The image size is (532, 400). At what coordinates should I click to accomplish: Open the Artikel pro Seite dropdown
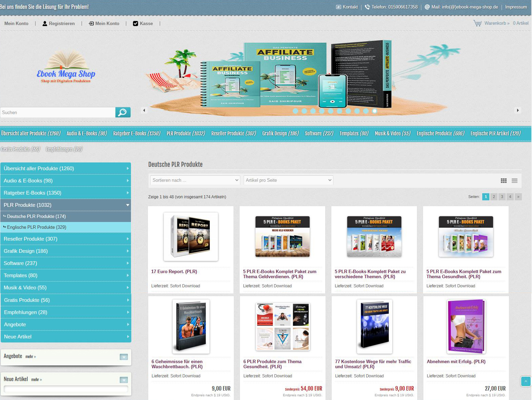pos(288,180)
